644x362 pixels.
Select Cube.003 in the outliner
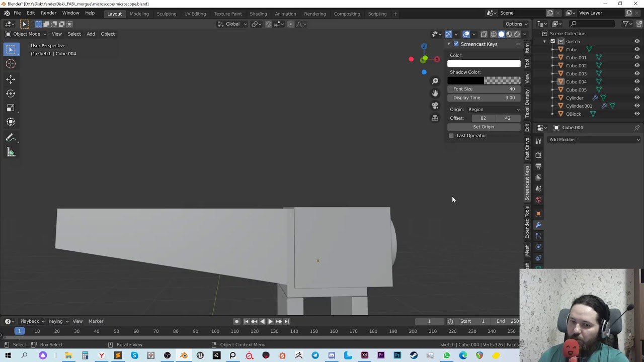(576, 74)
